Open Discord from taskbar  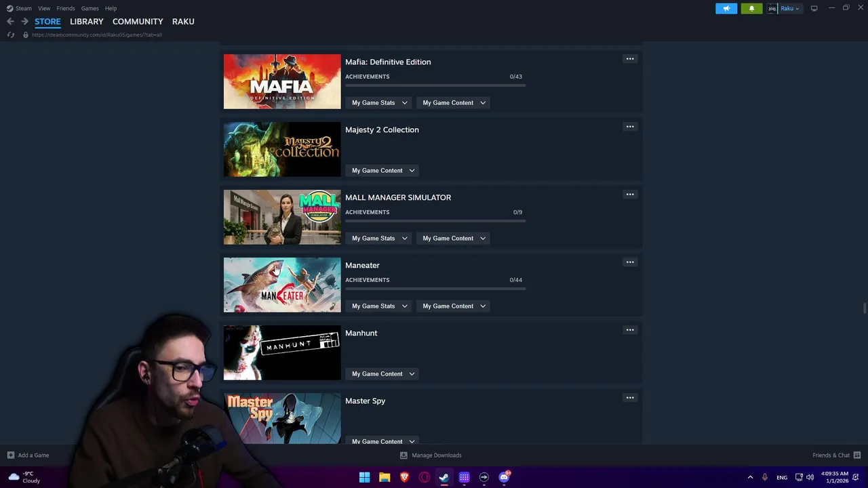coord(504,477)
